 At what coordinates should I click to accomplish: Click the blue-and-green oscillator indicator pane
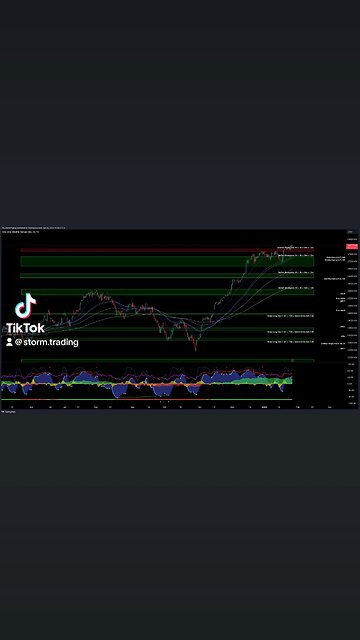147,383
